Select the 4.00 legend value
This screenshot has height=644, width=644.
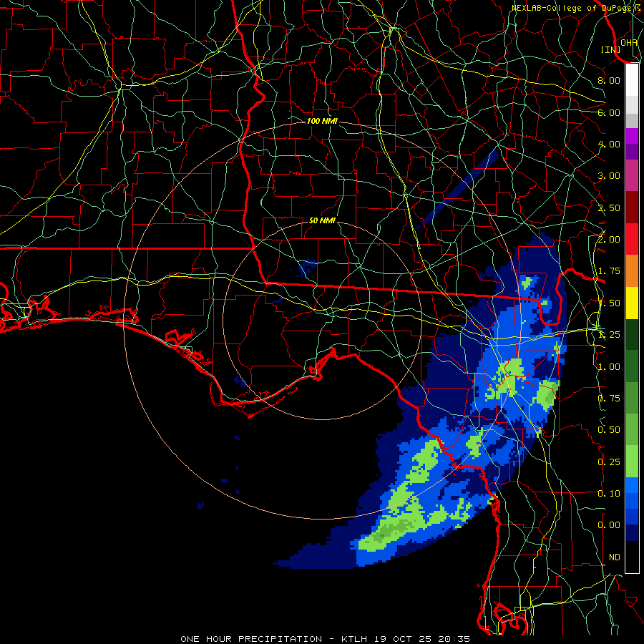coord(609,144)
